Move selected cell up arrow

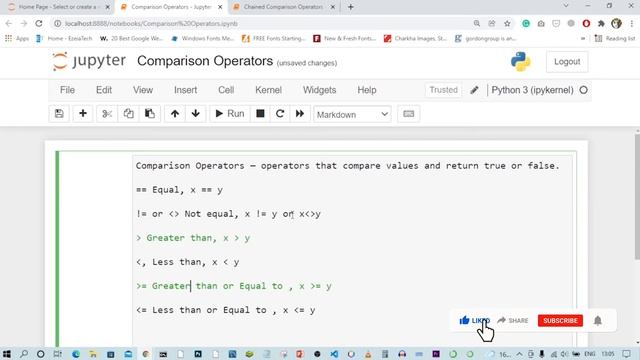(x=175, y=114)
